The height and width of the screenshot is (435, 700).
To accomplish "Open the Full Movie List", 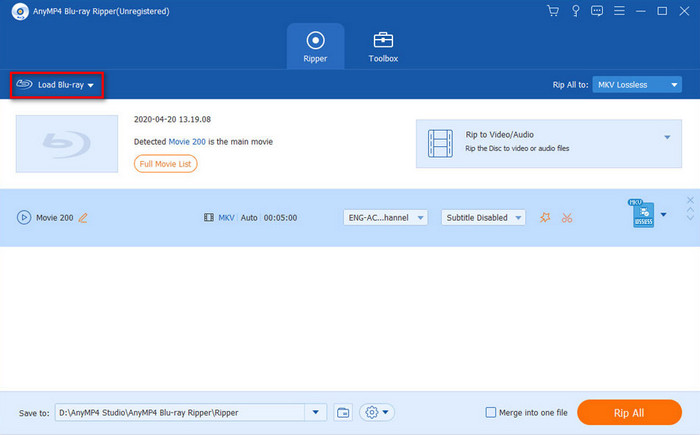I will [165, 164].
